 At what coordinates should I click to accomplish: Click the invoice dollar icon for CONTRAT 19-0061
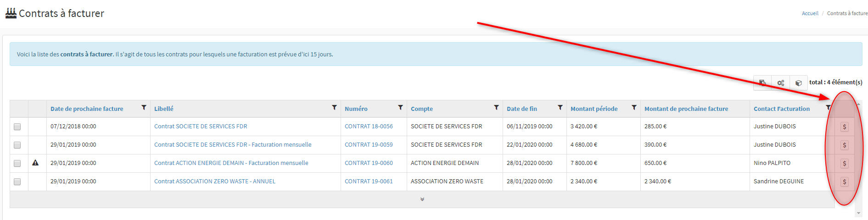pos(844,182)
